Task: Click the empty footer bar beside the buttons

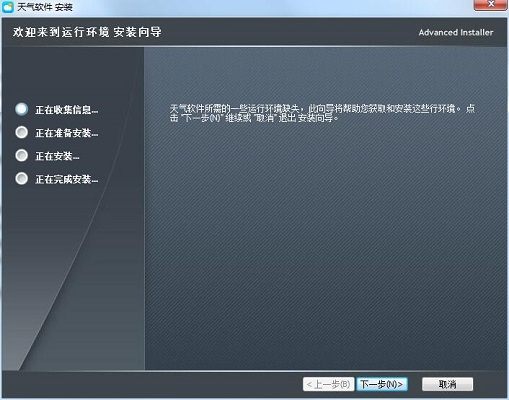Action: pyautogui.click(x=150, y=384)
